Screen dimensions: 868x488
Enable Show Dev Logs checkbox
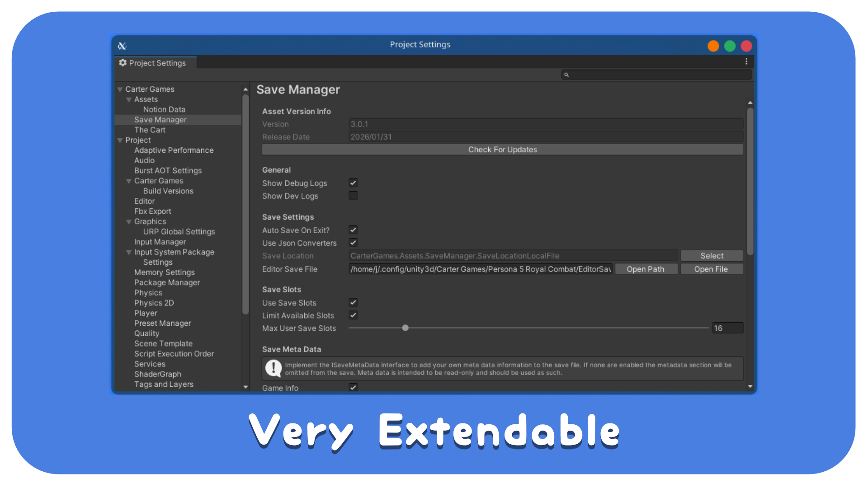[353, 196]
